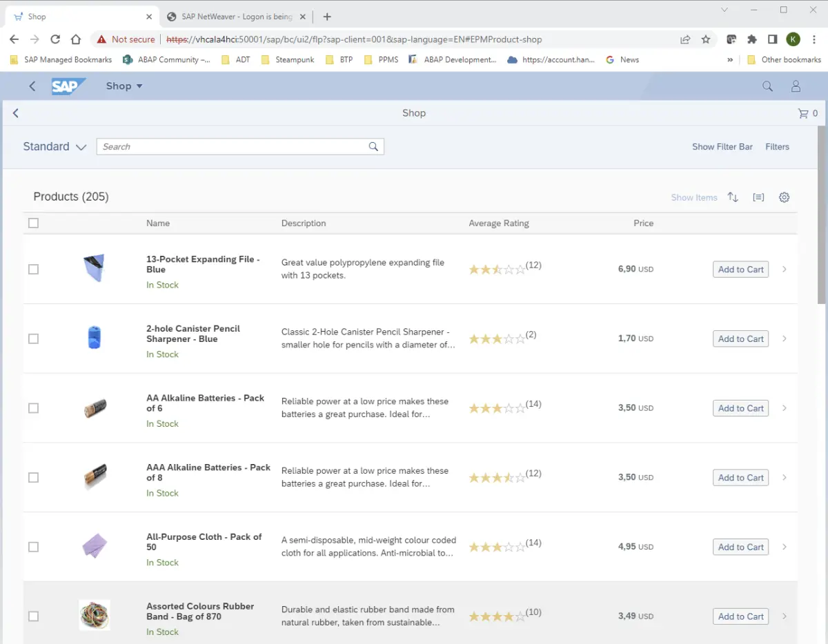Click the AAA Alkaline Batteries star rating
The height and width of the screenshot is (644, 828).
tap(497, 478)
